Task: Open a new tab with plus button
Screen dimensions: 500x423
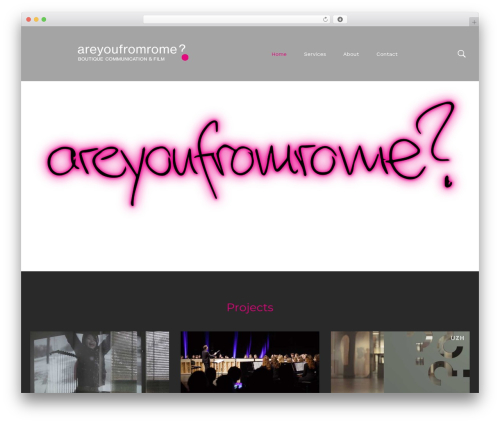Action: coord(474,22)
